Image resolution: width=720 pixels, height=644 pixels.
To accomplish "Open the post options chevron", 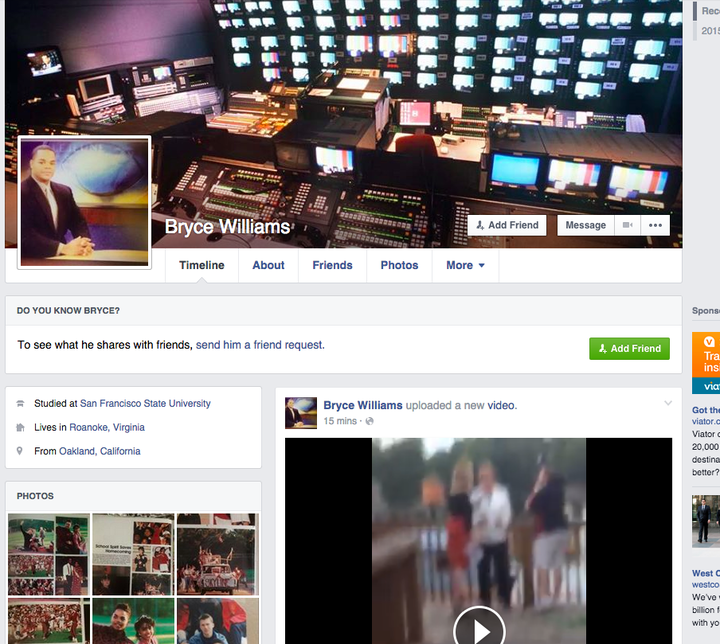I will pyautogui.click(x=668, y=403).
